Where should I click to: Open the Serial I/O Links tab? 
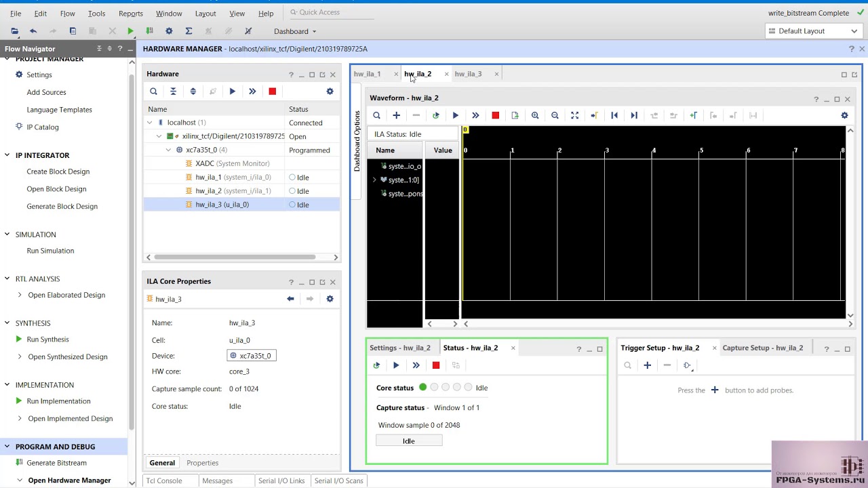coord(281,481)
